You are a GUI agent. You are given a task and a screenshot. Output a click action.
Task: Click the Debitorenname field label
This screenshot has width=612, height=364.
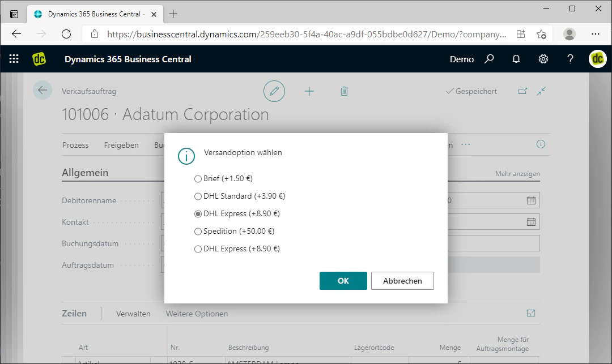[x=89, y=201]
